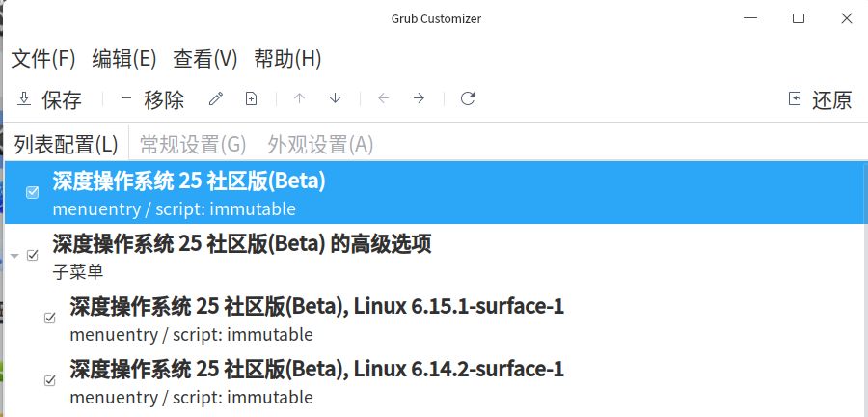Minimize the Grub Customizer window
The height and width of the screenshot is (417, 868).
[750, 18]
